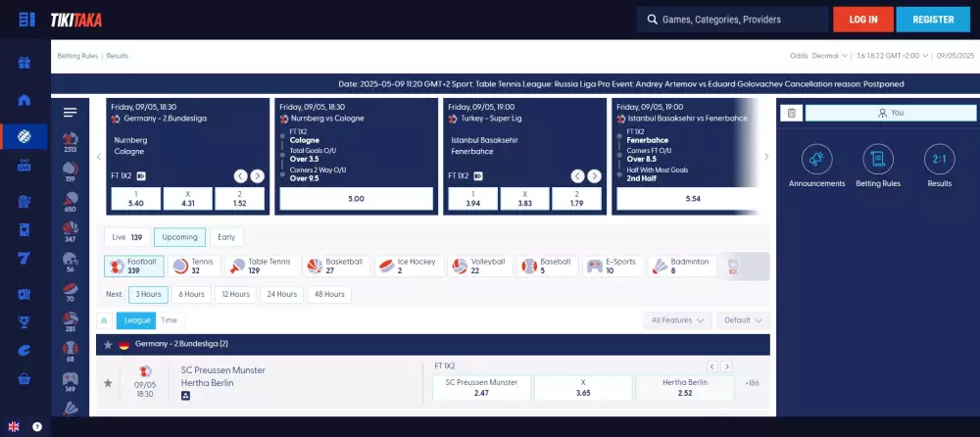
Task: Select the 24 Hours filter
Action: pos(282,295)
